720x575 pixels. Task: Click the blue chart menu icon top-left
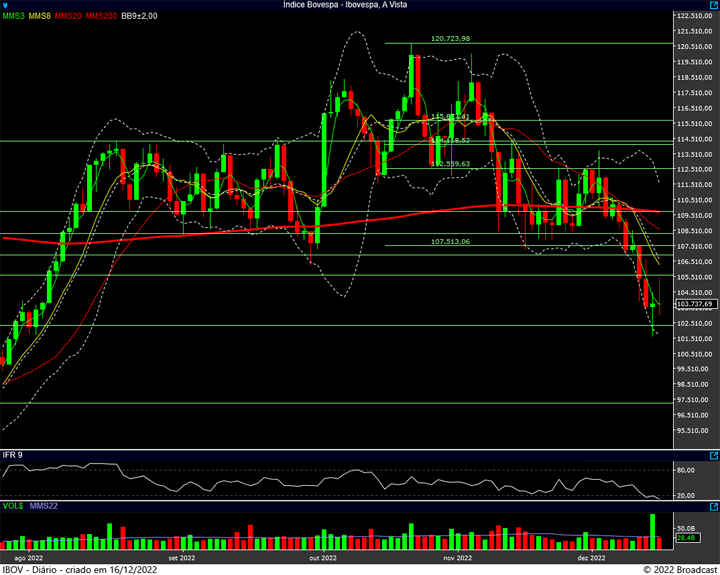[6, 5]
